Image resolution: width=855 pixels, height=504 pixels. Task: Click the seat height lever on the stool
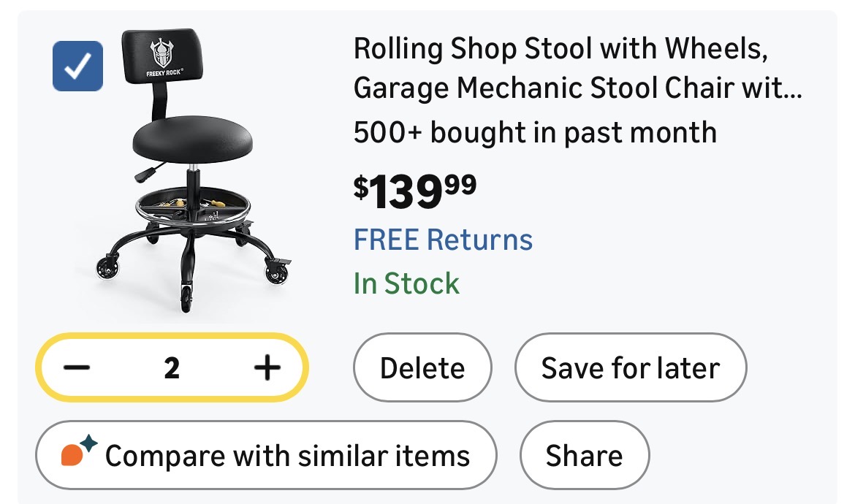click(x=146, y=173)
